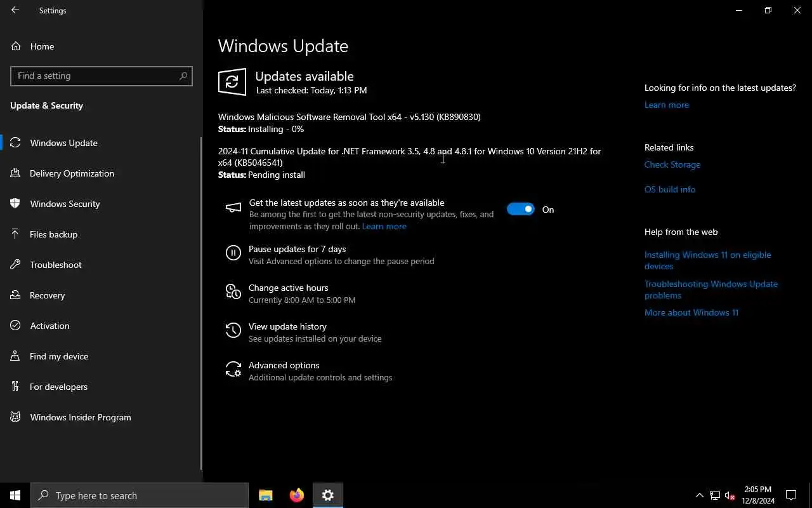
Task: Click the large update refresh icon
Action: coord(232,82)
